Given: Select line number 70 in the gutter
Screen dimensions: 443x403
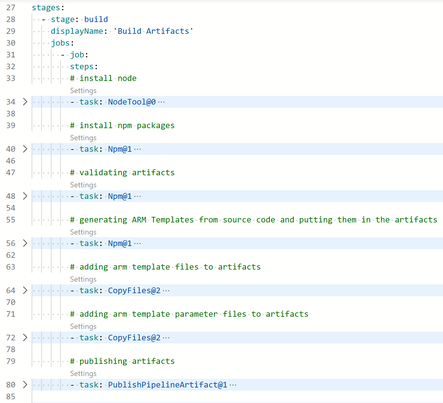Looking at the screenshot, I should (11, 302).
